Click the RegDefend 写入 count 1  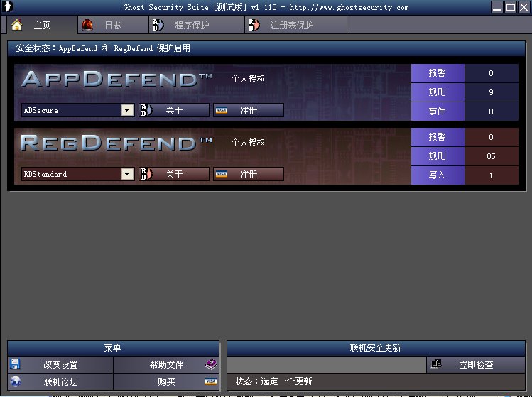pyautogui.click(x=491, y=175)
